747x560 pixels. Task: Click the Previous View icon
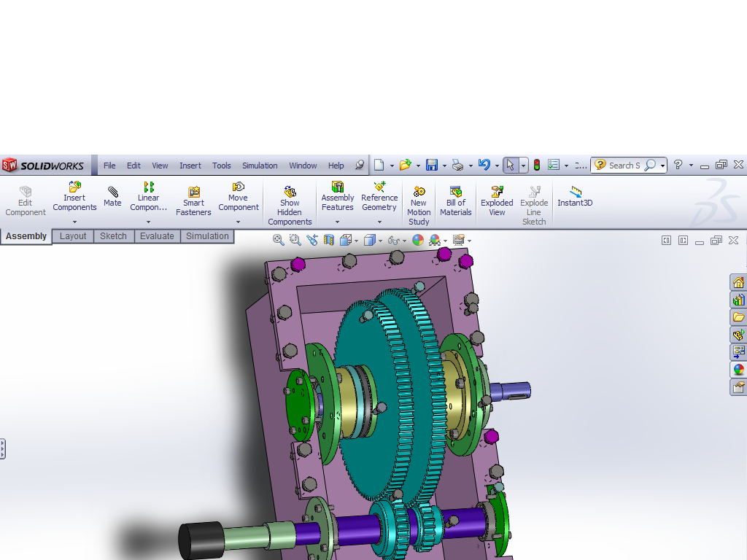(x=312, y=240)
